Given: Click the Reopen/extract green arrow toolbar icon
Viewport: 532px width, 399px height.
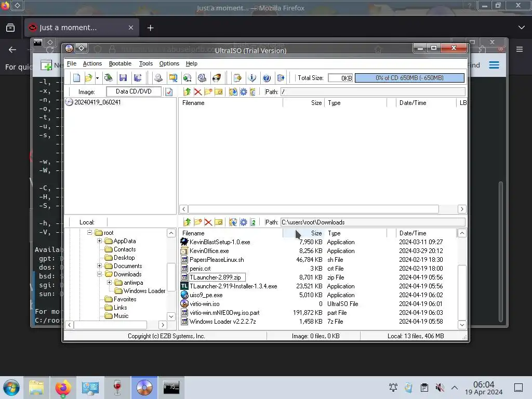Looking at the screenshot, I should click(108, 78).
